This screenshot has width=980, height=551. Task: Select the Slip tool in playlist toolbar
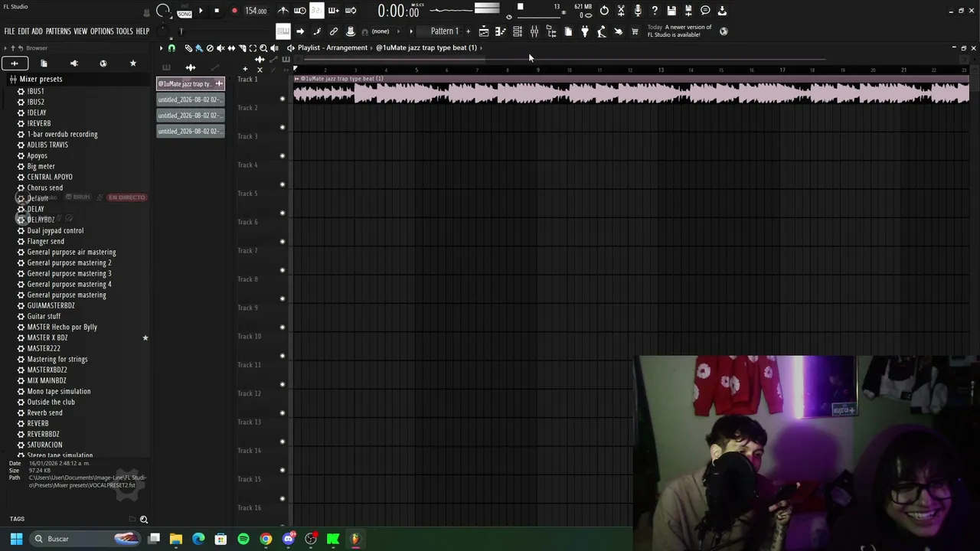231,48
